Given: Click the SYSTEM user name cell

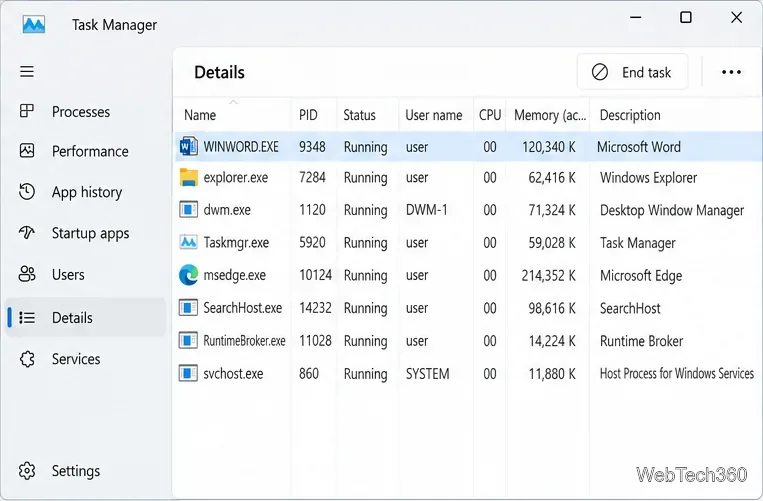Looking at the screenshot, I should click(427, 374).
